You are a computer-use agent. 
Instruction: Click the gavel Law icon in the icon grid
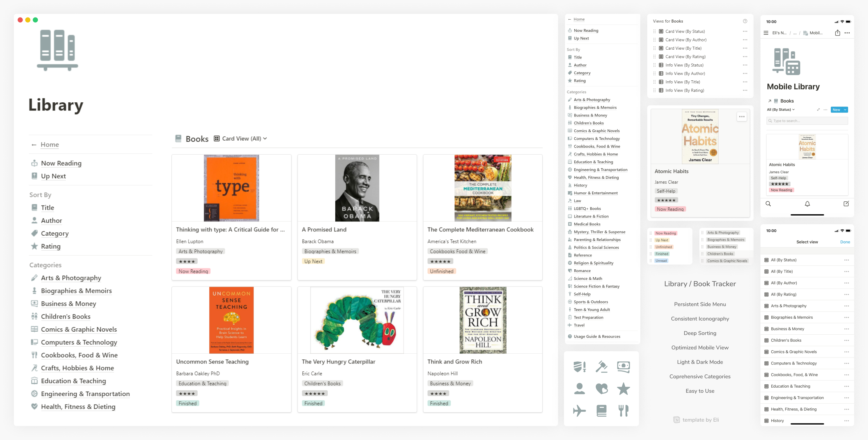click(x=602, y=367)
